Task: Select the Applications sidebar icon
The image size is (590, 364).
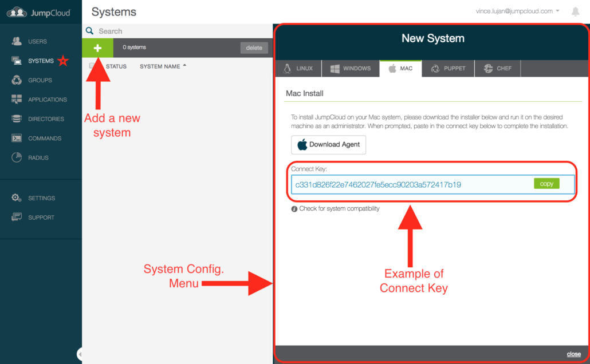Action: tap(17, 100)
